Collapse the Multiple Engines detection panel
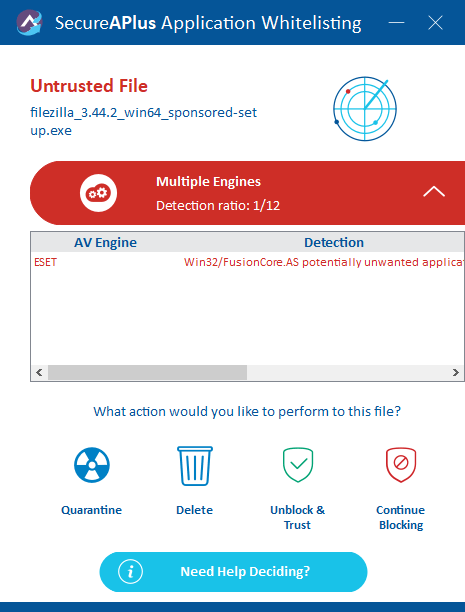465x612 pixels. click(434, 192)
